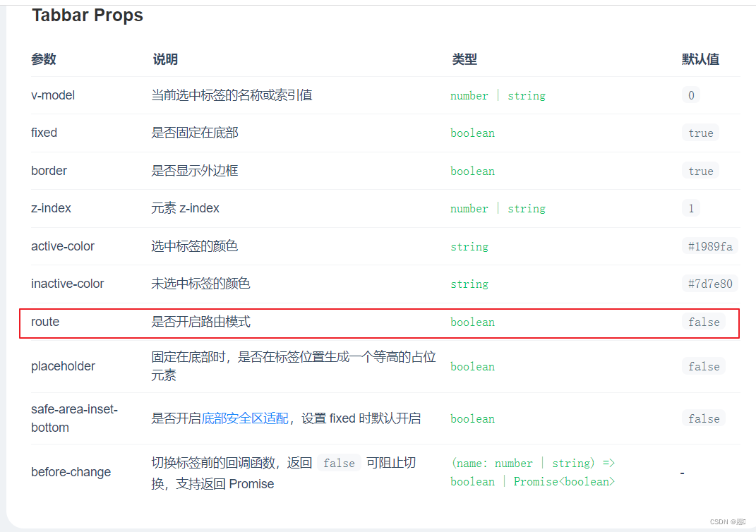Click the true badge beside fixed

click(700, 133)
